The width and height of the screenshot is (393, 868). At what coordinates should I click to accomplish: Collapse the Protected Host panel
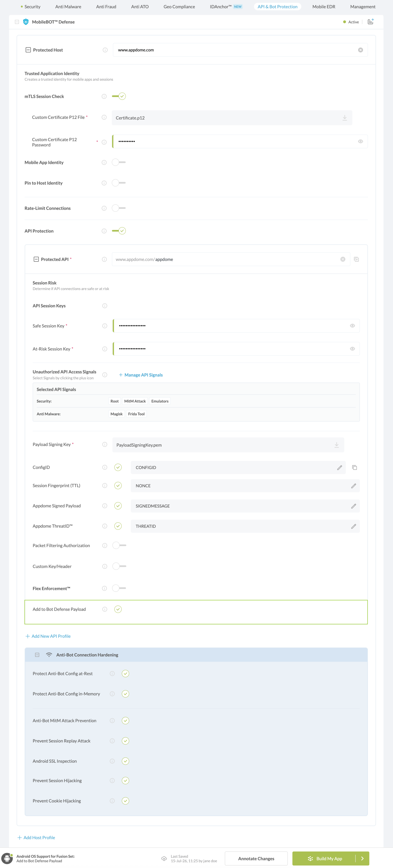(28, 50)
